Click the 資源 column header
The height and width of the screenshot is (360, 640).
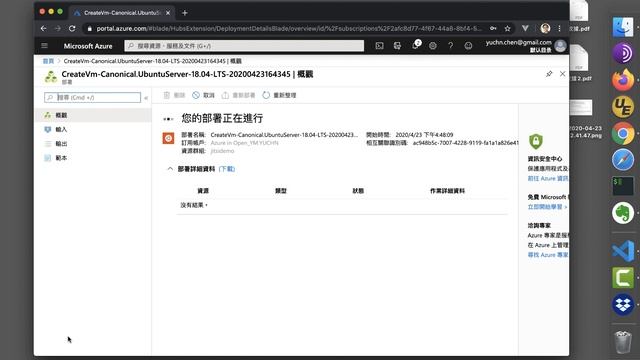click(x=203, y=191)
